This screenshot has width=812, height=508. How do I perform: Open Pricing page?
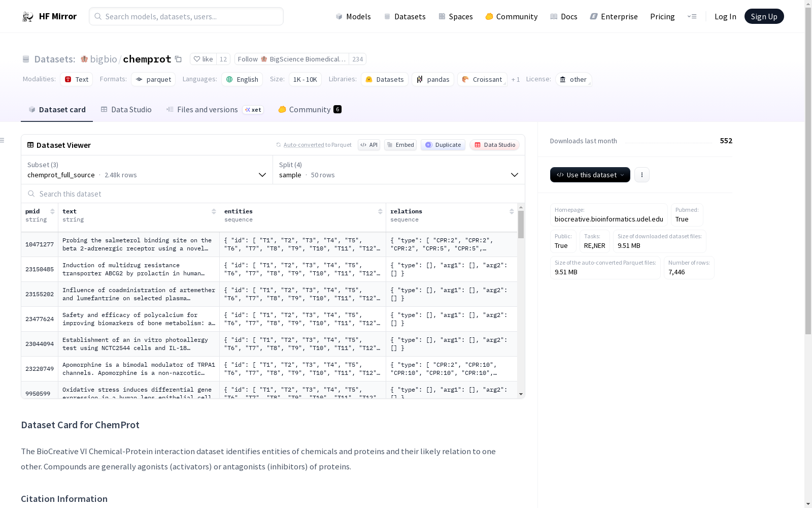662,16
